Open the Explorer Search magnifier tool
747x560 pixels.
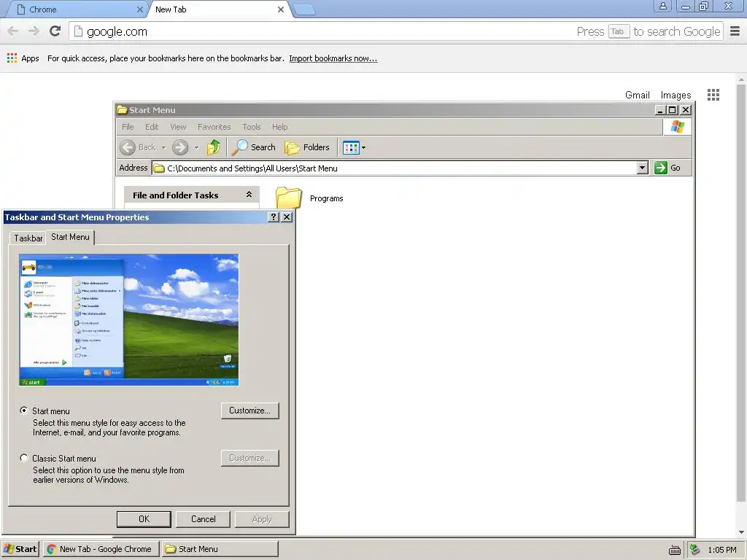254,147
